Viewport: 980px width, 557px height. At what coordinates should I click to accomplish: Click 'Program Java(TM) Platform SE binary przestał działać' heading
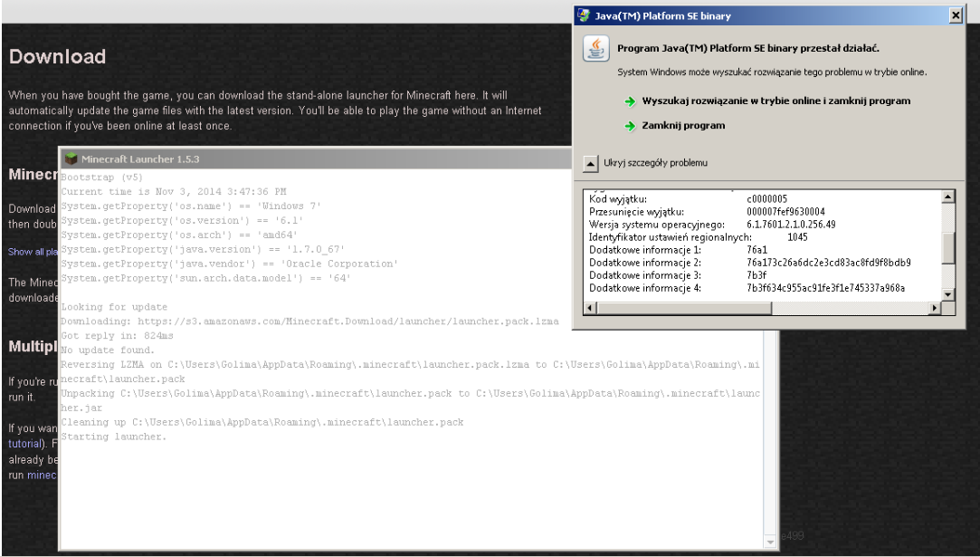[x=748, y=48]
